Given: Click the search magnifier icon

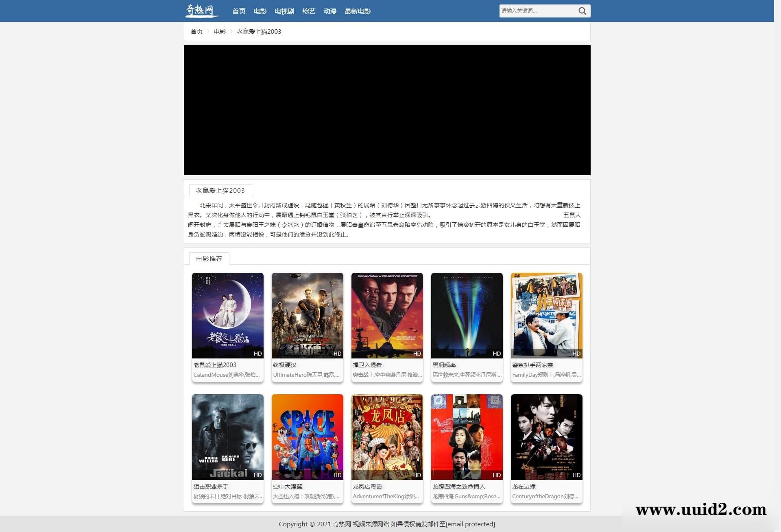Looking at the screenshot, I should coord(582,11).
